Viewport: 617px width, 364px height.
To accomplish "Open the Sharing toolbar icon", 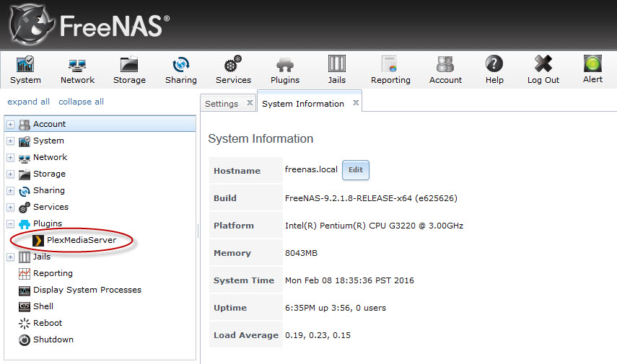I will [x=181, y=64].
